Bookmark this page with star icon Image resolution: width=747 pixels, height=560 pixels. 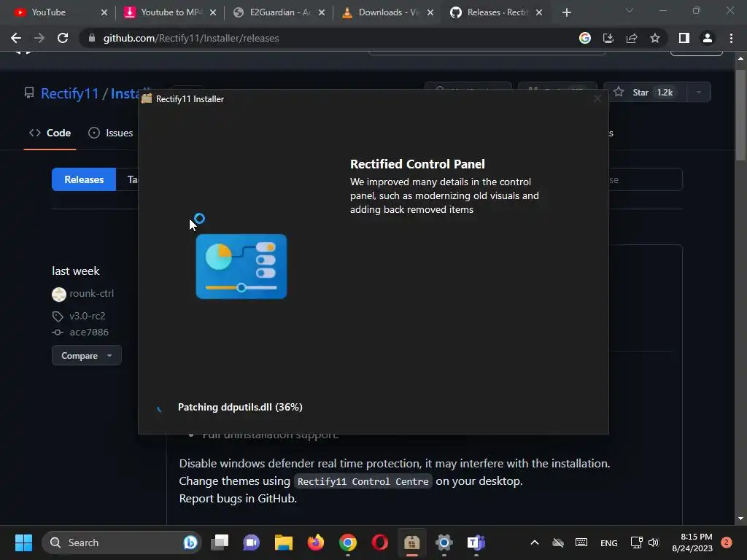pyautogui.click(x=655, y=38)
